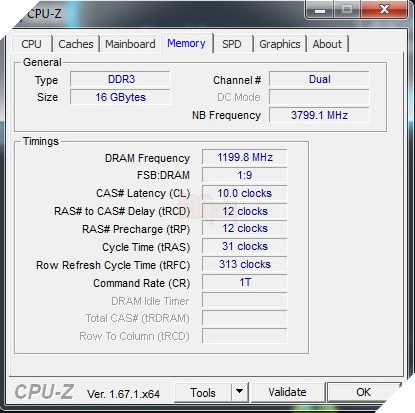Screen dimensions: 415x413
Task: Click the CPU-Z logo at bottom
Action: tap(44, 391)
